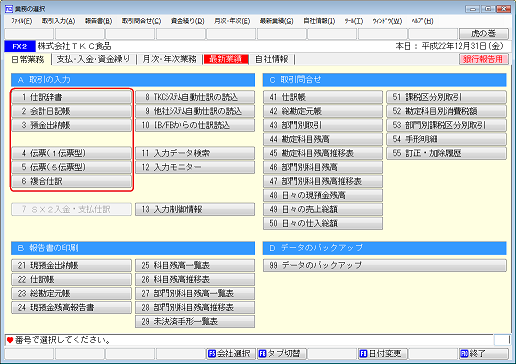Open 43 部門別取引

pos(323,125)
